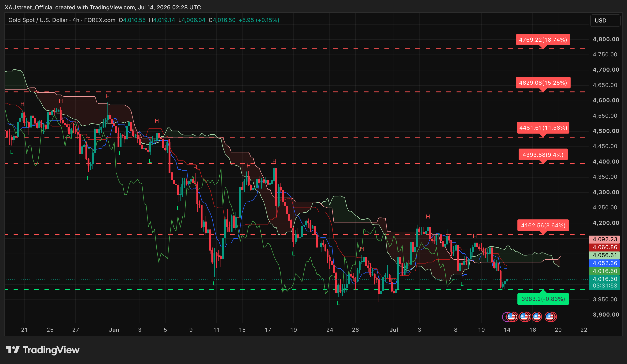Click the countdown timer 03:31:53 label
This screenshot has width=627, height=364.
pyautogui.click(x=605, y=286)
